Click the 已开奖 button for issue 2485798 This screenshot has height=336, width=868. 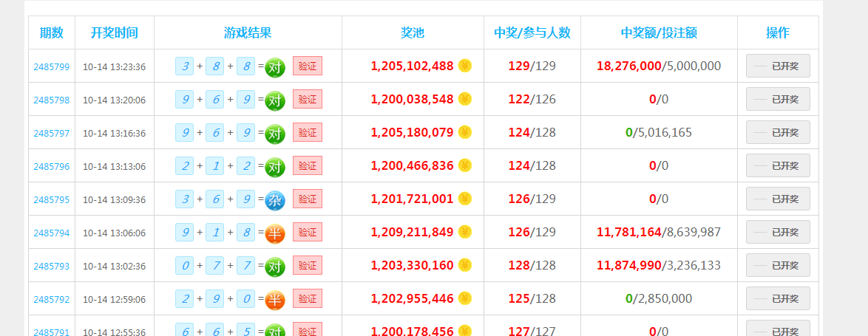[x=778, y=99]
